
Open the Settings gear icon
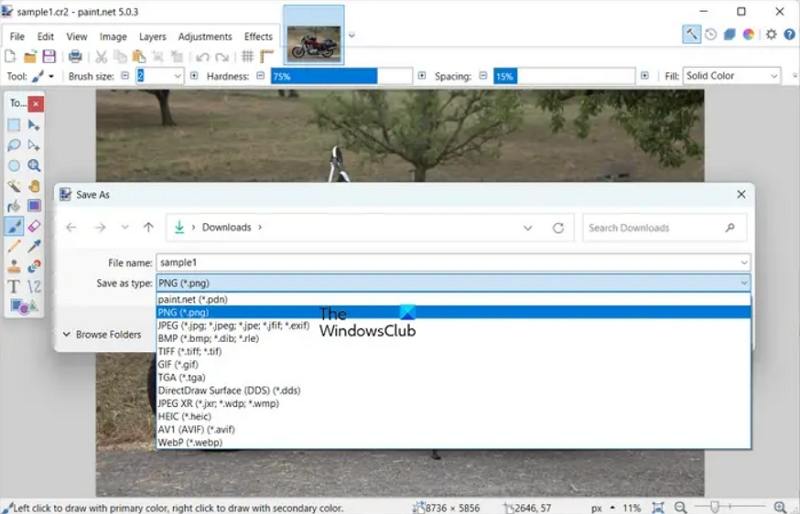point(771,34)
